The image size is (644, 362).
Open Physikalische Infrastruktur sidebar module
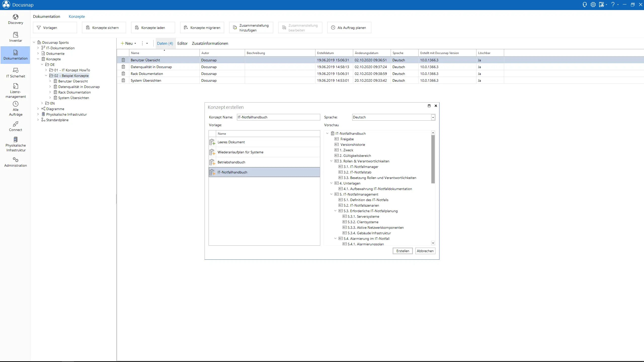click(x=16, y=145)
